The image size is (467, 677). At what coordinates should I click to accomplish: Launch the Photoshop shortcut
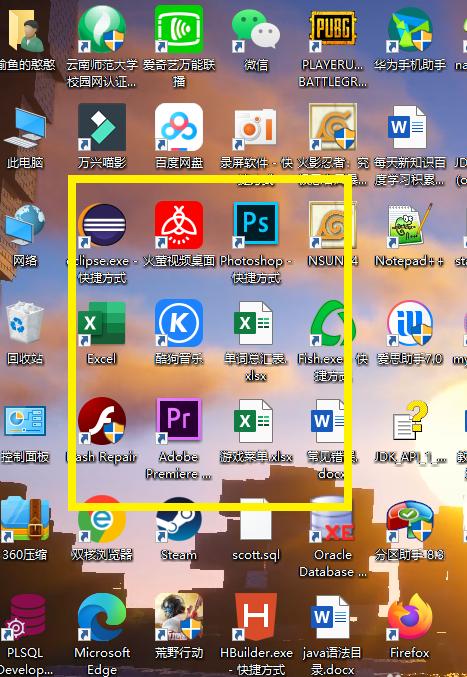tap(256, 225)
